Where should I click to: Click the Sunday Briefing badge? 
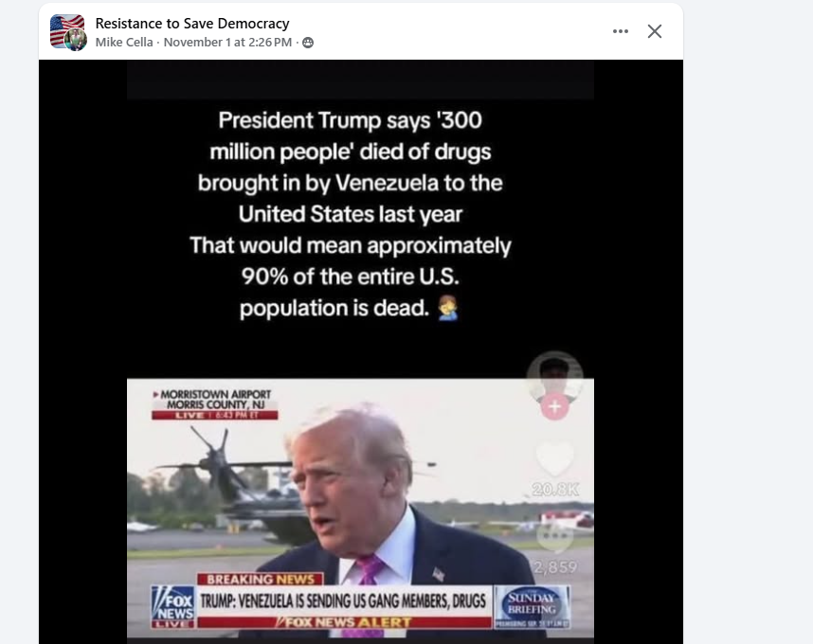(532, 607)
